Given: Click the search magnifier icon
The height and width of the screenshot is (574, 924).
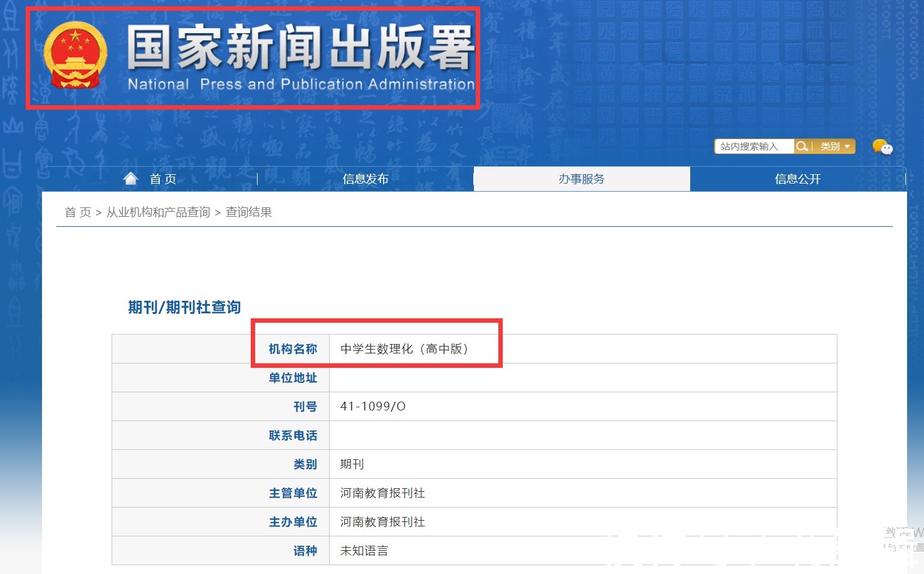Looking at the screenshot, I should [x=802, y=146].
